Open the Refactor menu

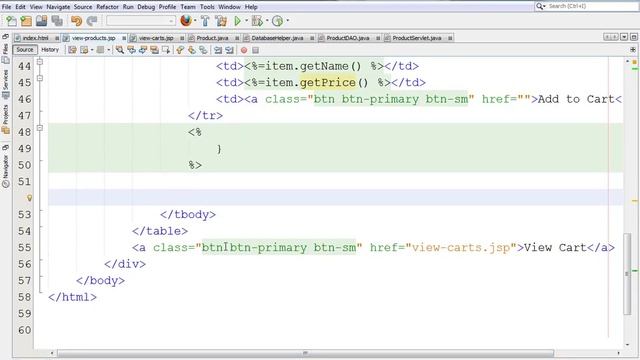(107, 7)
